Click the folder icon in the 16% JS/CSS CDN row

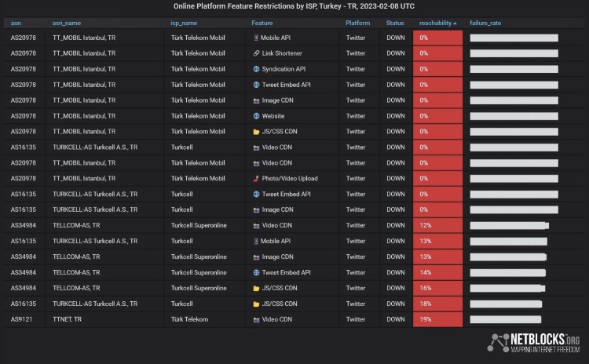(x=257, y=288)
